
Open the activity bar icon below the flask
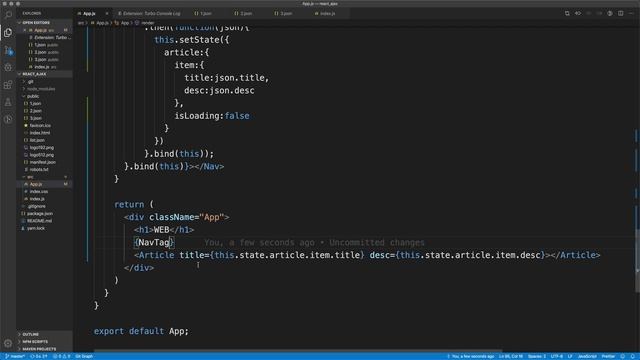8,119
